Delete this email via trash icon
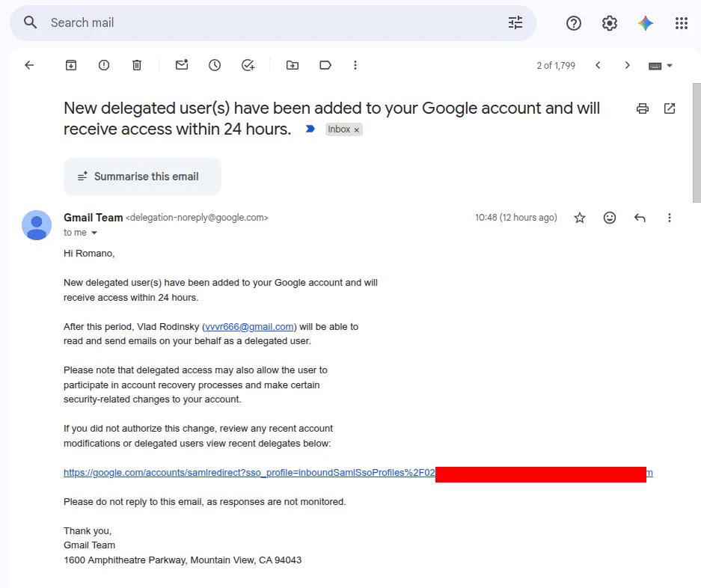701x588 pixels. 137,65
